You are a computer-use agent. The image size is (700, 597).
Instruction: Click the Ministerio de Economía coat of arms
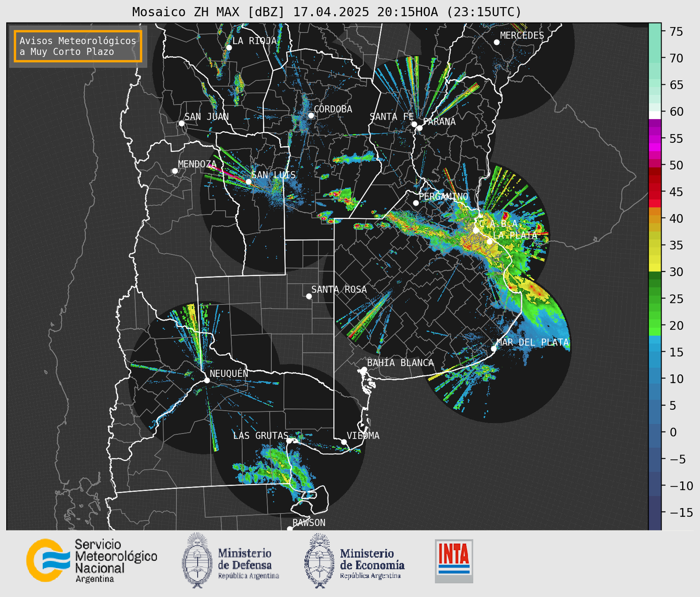coord(320,560)
